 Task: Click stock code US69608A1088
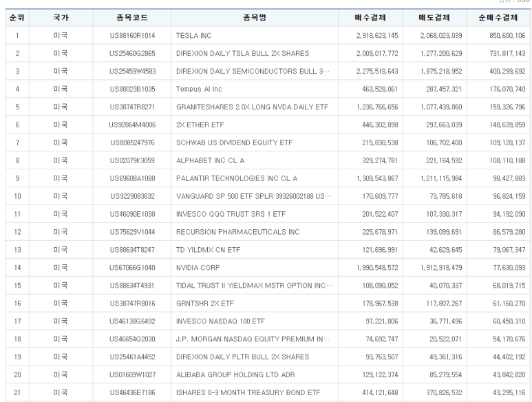click(132, 178)
